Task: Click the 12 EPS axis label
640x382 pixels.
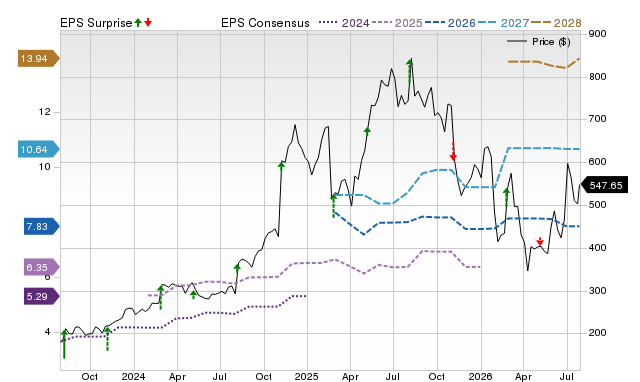Action: pos(45,112)
